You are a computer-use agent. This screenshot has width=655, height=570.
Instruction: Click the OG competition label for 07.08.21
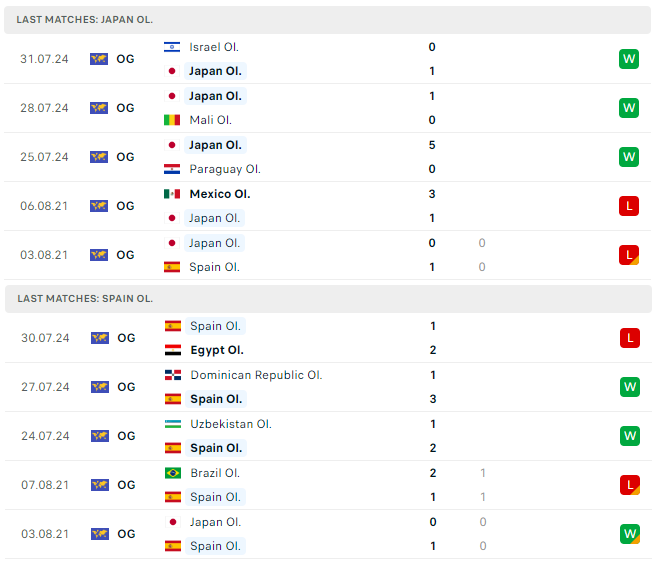coord(126,485)
